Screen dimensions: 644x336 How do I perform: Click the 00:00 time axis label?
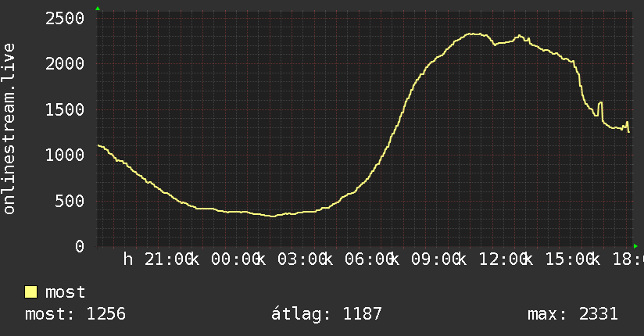[x=235, y=259]
